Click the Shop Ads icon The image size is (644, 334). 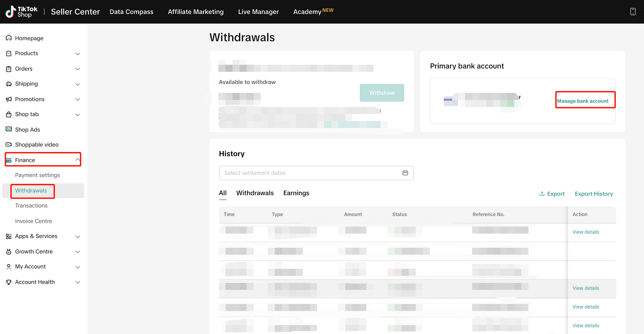[x=8, y=129]
